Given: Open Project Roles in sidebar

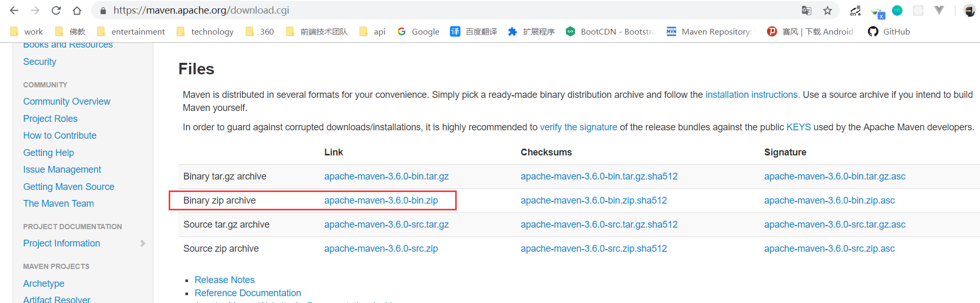Looking at the screenshot, I should pyautogui.click(x=50, y=119).
